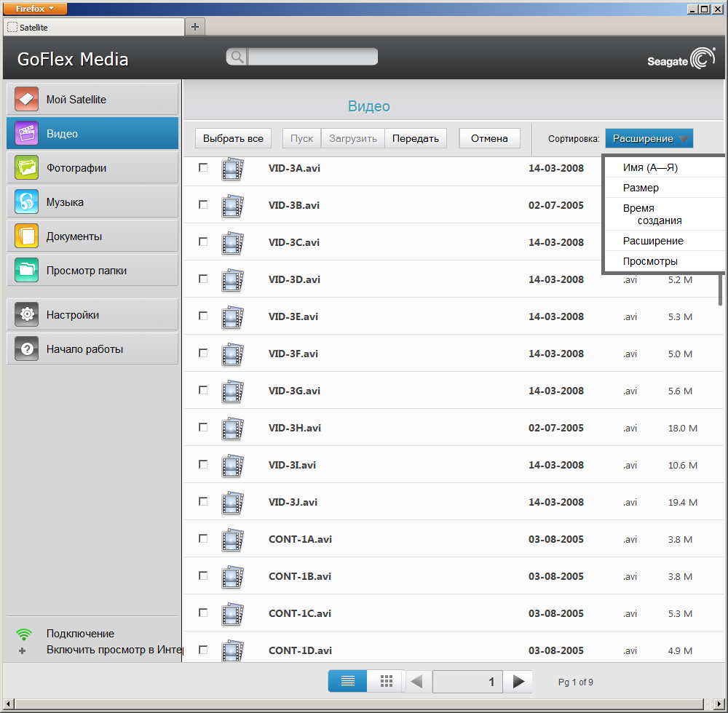Click the Загрузить button
Viewport: 728px width, 713px height.
(x=353, y=138)
